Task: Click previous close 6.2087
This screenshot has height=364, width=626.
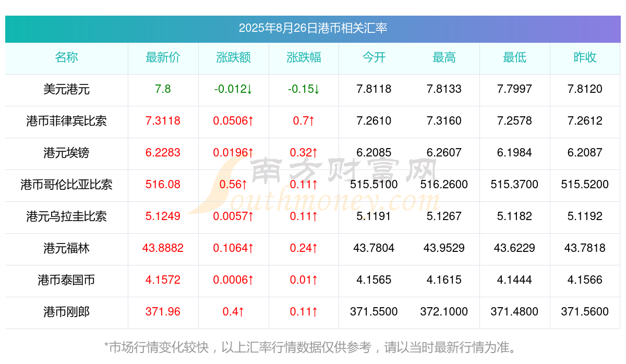Action: [x=585, y=153]
